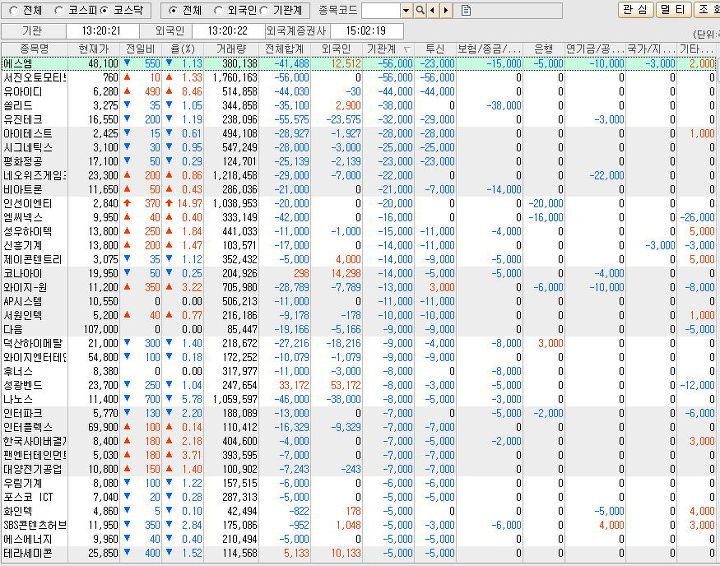Click the 관심 button
The height and width of the screenshot is (566, 720).
[x=636, y=10]
